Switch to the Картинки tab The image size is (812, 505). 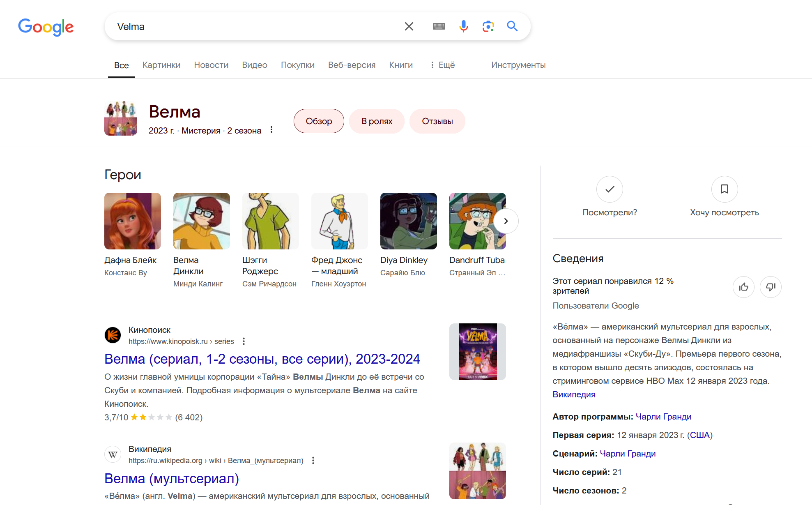[x=161, y=65]
